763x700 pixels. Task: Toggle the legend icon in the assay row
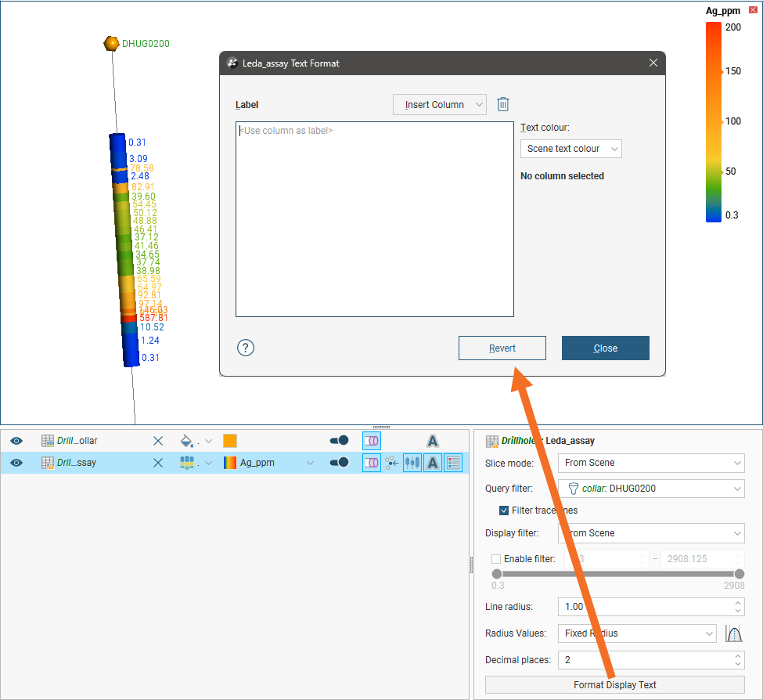pyautogui.click(x=453, y=463)
